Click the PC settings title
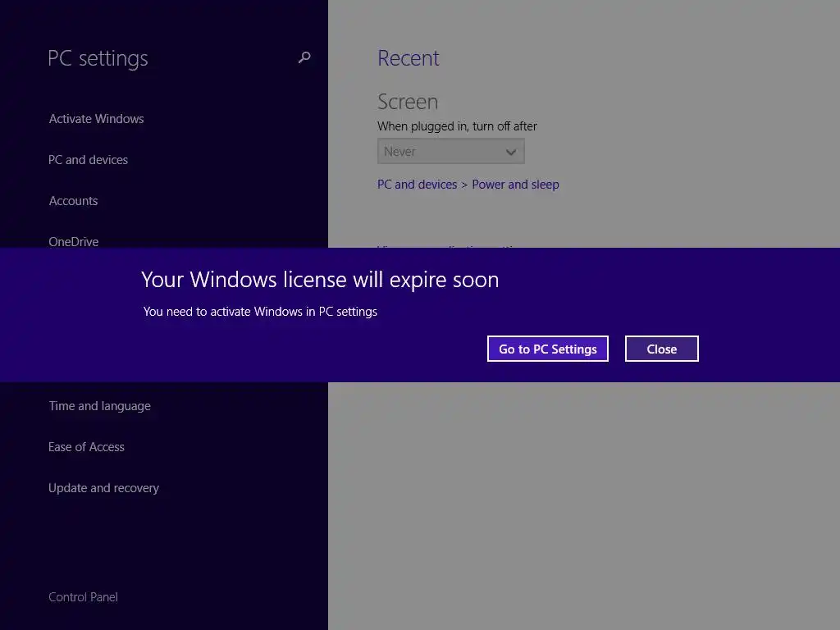This screenshot has width=840, height=630. point(98,58)
